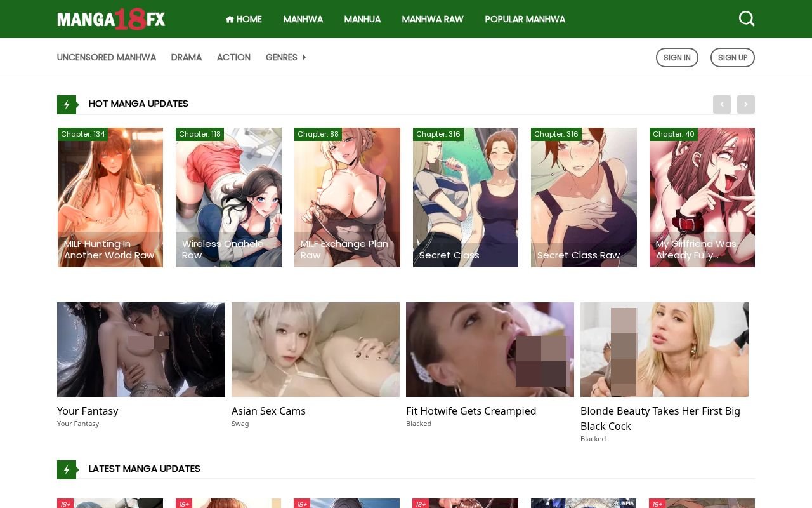This screenshot has width=812, height=508.
Task: Browse the Action category
Action: tap(233, 57)
